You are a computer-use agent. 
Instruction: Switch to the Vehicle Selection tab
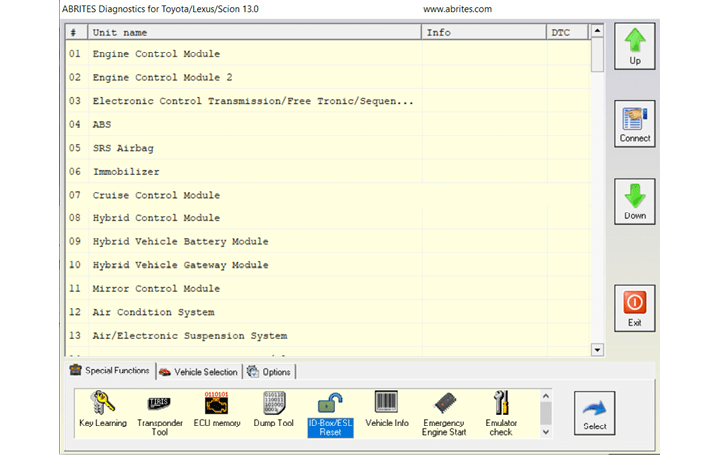[x=199, y=372]
